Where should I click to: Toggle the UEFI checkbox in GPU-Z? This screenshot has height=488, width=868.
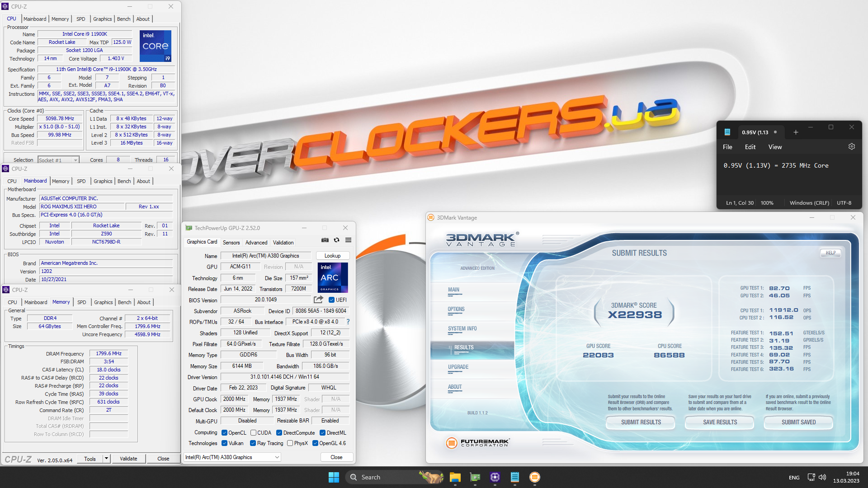click(x=331, y=300)
